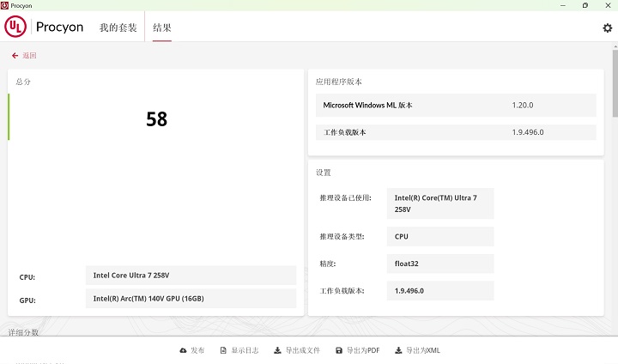The width and height of the screenshot is (618, 364).
Task: Click the export as PDF save icon
Action: [339, 350]
